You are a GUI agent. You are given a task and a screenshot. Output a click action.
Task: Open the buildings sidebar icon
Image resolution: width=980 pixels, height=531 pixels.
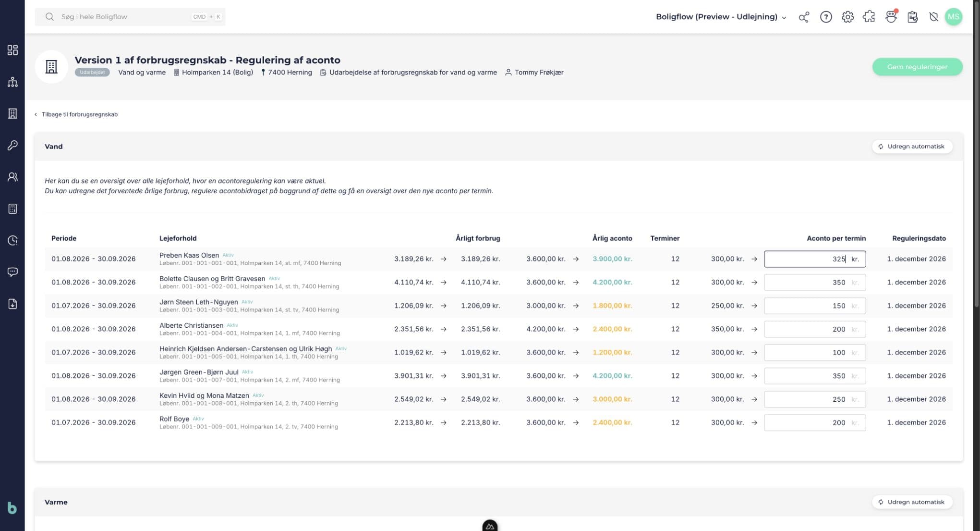[x=12, y=113]
